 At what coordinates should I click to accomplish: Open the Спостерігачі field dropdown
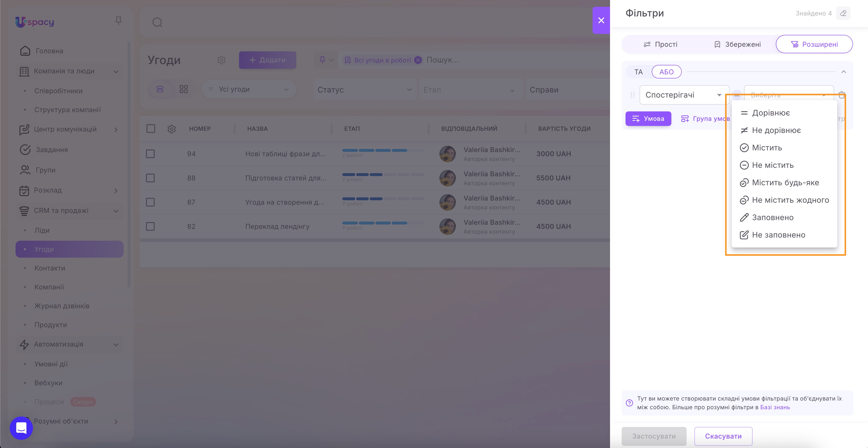pyautogui.click(x=684, y=95)
